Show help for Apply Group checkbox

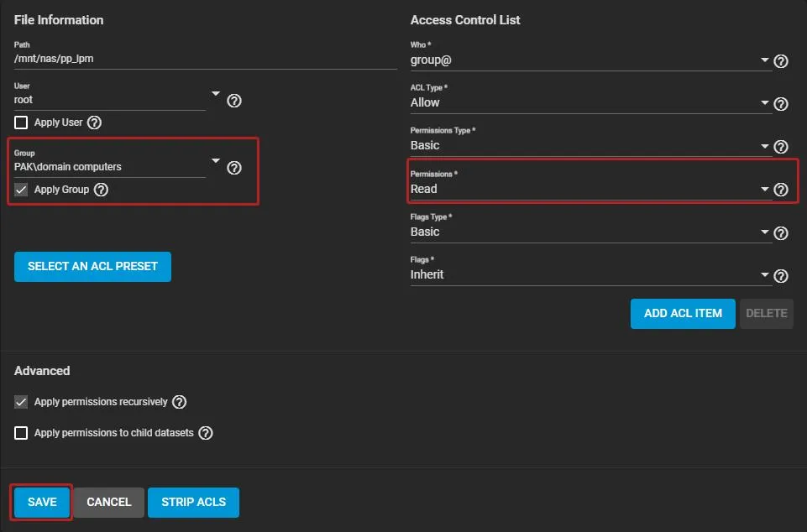pyautogui.click(x=102, y=190)
